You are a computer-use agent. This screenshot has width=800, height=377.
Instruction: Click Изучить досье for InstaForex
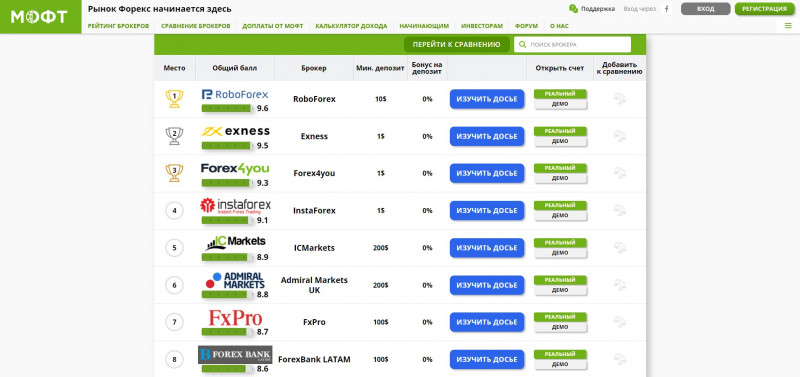(x=487, y=211)
